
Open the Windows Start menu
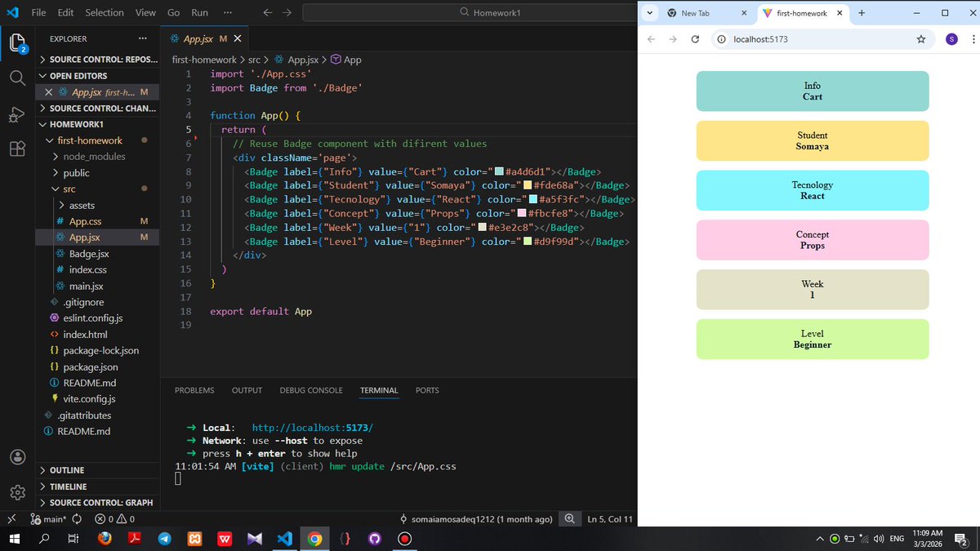click(x=14, y=539)
